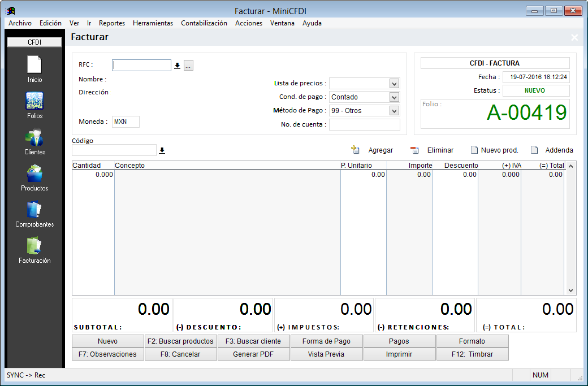This screenshot has height=386, width=588.
Task: Open the Folios QR code section
Action: [x=34, y=105]
